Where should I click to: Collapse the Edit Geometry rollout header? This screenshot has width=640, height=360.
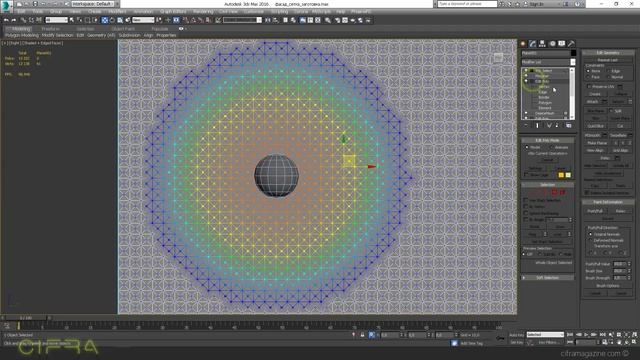[607, 53]
